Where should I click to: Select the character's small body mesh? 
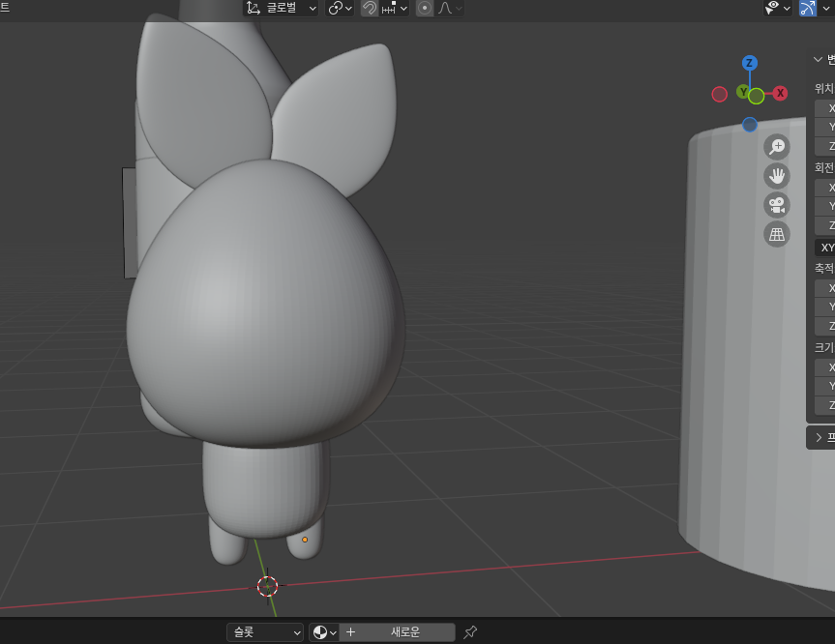click(x=265, y=489)
